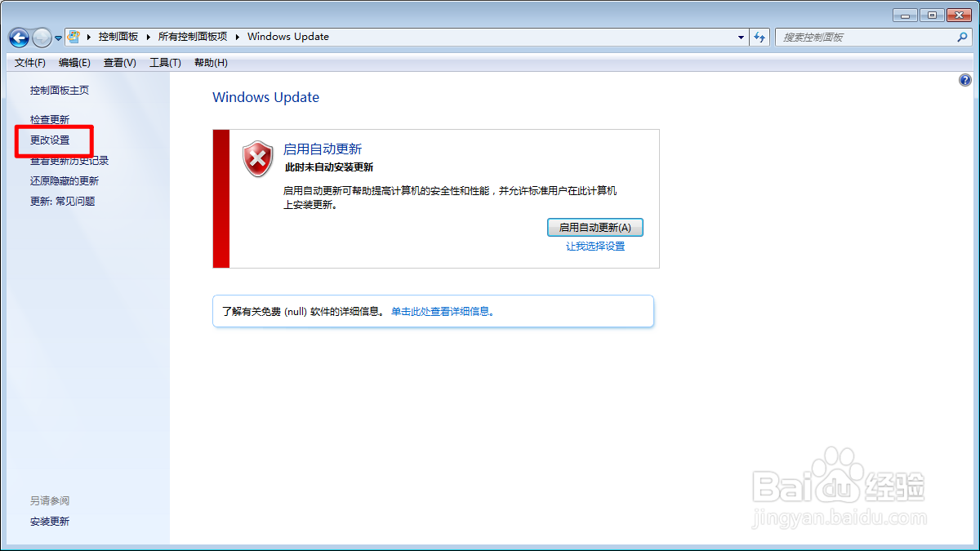Viewport: 980px width, 551px height.
Task: Maximize the Windows Update window
Action: tap(932, 15)
